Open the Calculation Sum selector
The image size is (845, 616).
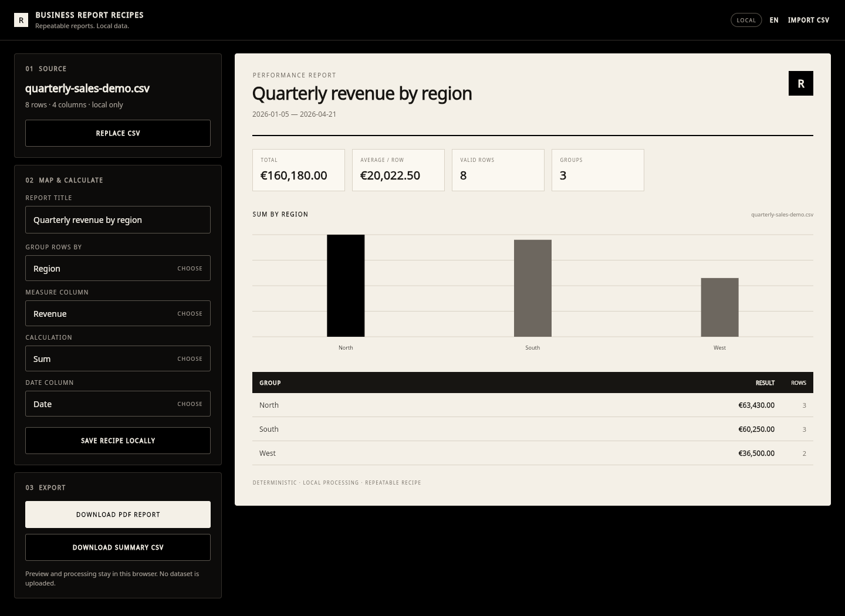tap(118, 358)
